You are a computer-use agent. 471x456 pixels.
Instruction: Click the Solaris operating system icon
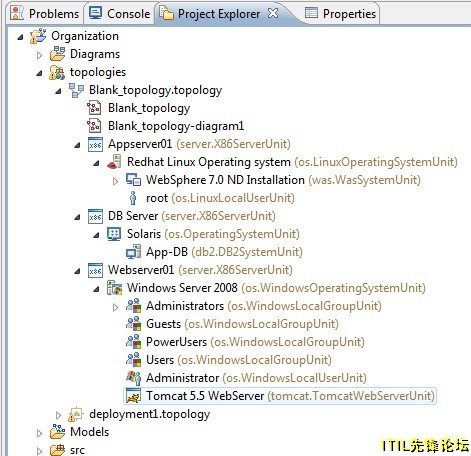[x=114, y=234]
